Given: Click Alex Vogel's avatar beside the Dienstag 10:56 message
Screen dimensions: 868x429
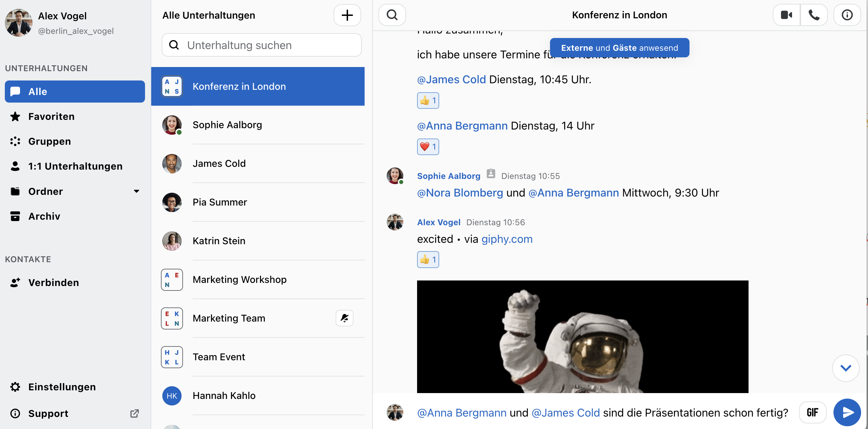Looking at the screenshot, I should (x=395, y=222).
